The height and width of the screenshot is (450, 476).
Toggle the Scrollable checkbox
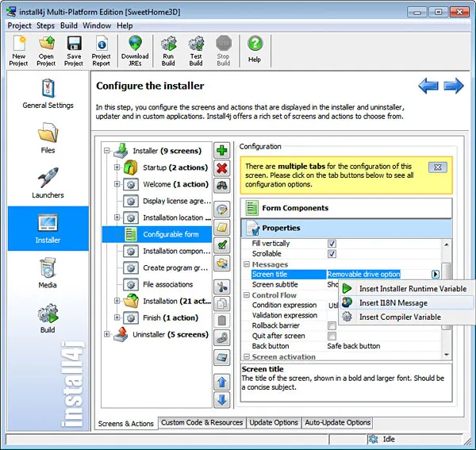332,254
